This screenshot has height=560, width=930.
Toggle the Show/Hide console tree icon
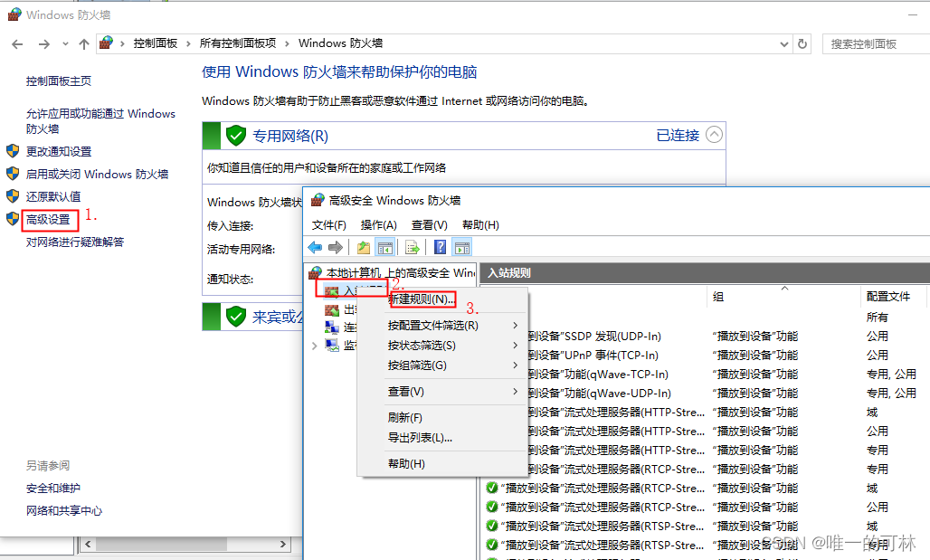[384, 247]
